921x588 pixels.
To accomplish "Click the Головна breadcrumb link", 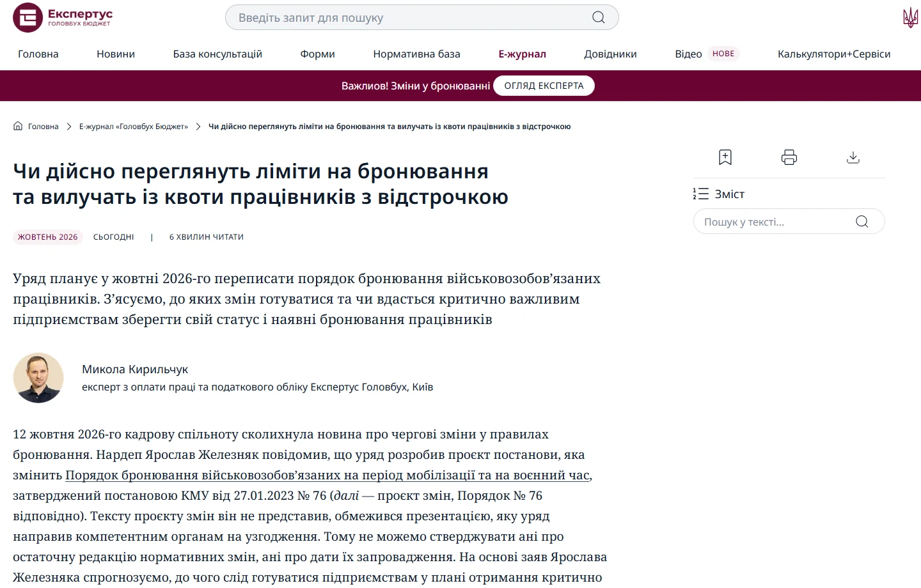I will point(43,127).
